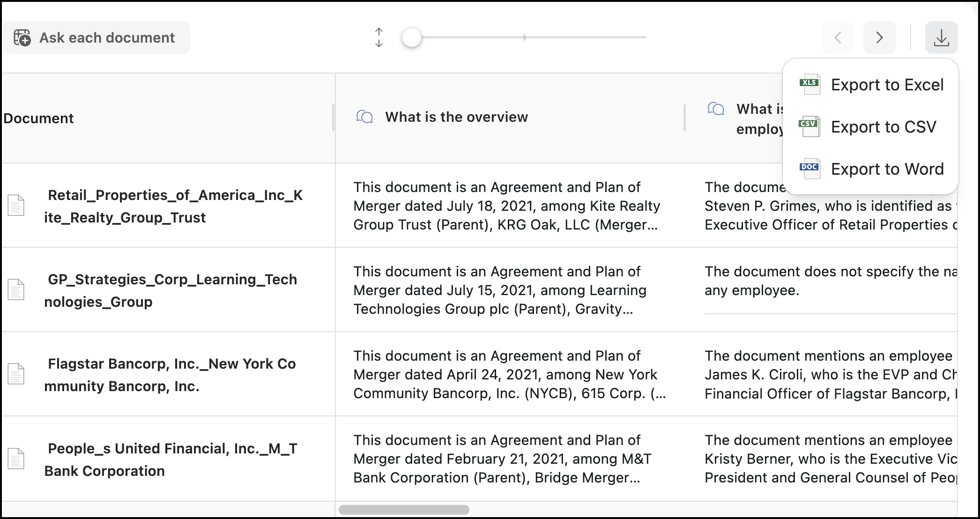980x519 pixels.
Task: Click GP_Strategies document file icon
Action: point(16,290)
